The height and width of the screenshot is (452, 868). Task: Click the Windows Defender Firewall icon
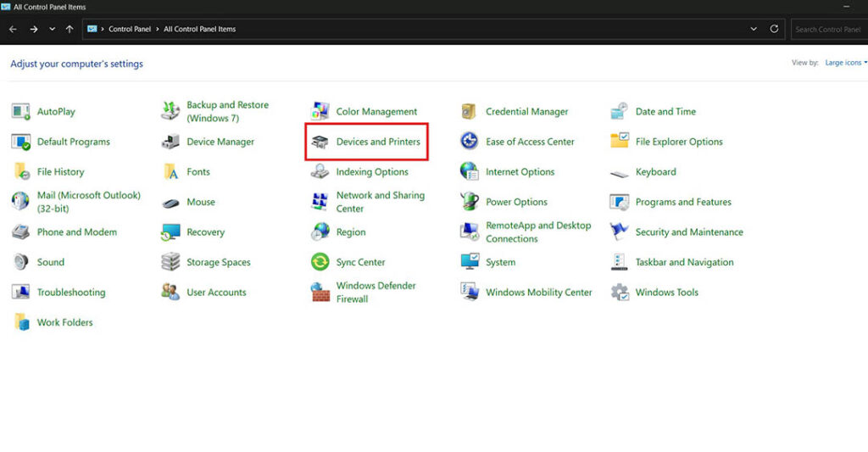[320, 293]
